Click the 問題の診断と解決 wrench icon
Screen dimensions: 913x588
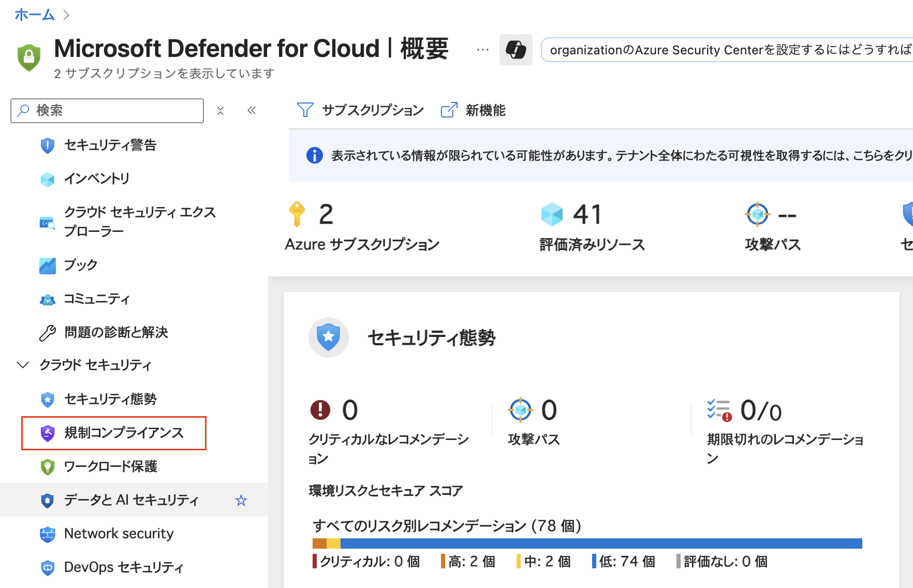coord(48,333)
